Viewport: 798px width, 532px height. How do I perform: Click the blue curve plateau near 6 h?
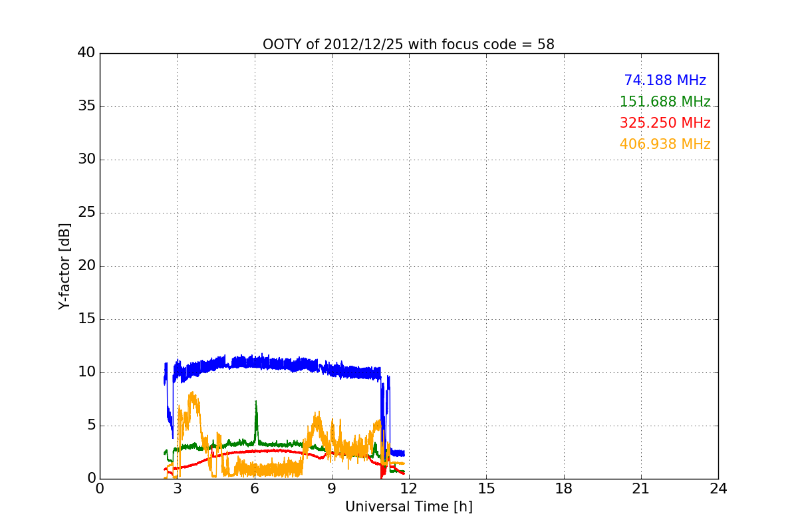pyautogui.click(x=255, y=362)
